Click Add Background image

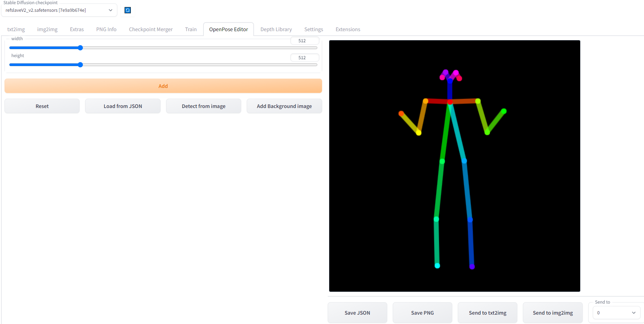[284, 106]
